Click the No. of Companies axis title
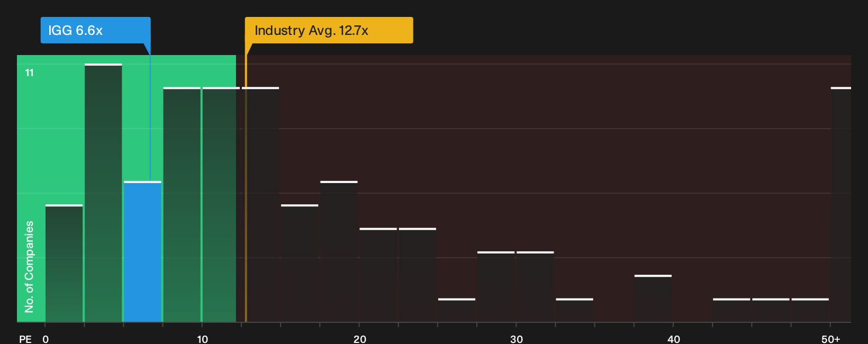Viewport: 868px width, 344px height. [29, 266]
